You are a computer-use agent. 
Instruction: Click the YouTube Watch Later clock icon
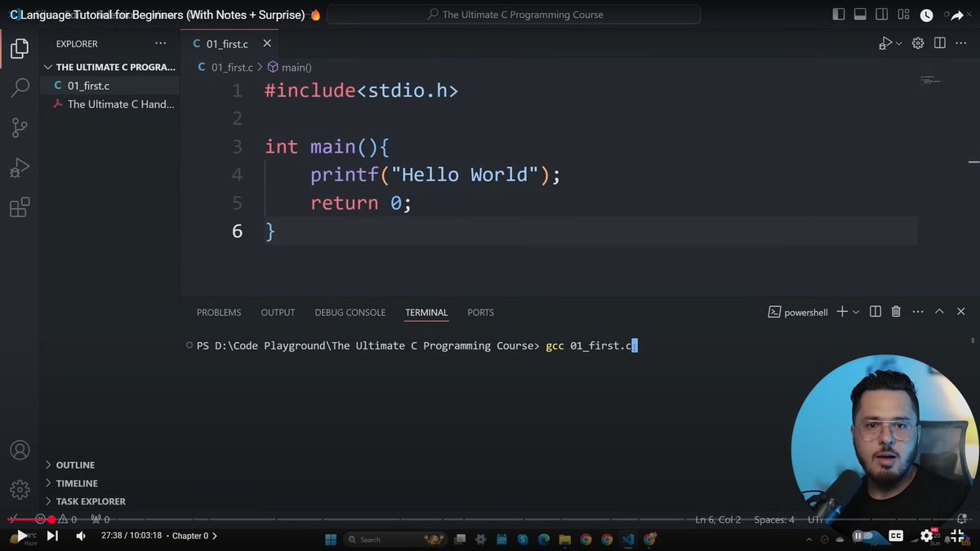pos(926,15)
